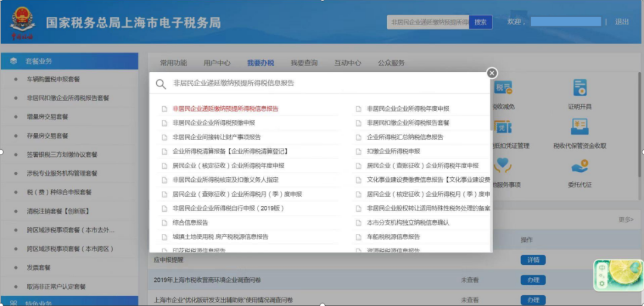644x306 pixels.
Task: Select 居民企业（查账征收）企业所得税年度申报
Action: click(x=423, y=166)
